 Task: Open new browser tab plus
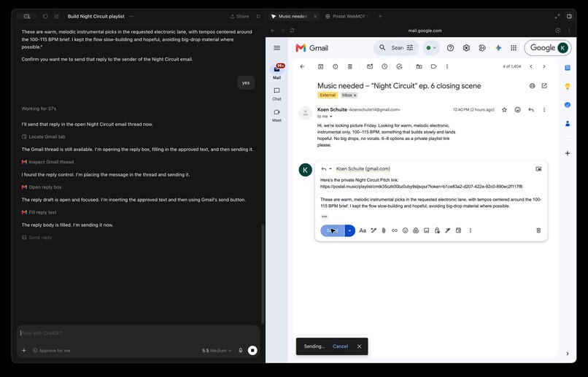click(x=380, y=17)
